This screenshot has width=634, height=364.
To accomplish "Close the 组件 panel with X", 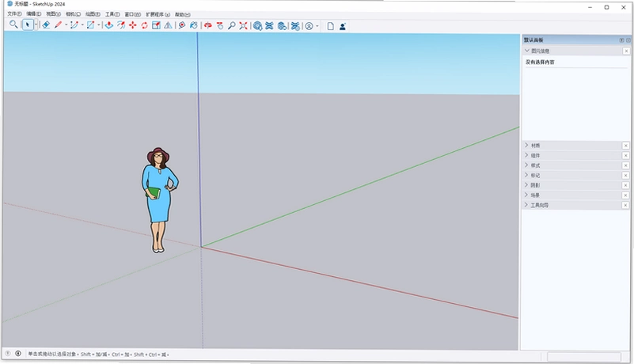I will 625,155.
